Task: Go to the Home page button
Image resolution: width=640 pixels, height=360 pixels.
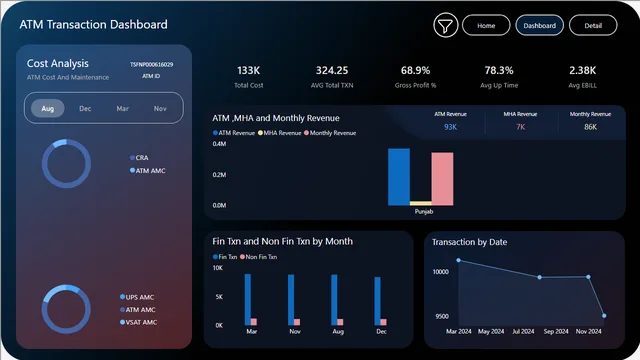Action: coord(486,25)
